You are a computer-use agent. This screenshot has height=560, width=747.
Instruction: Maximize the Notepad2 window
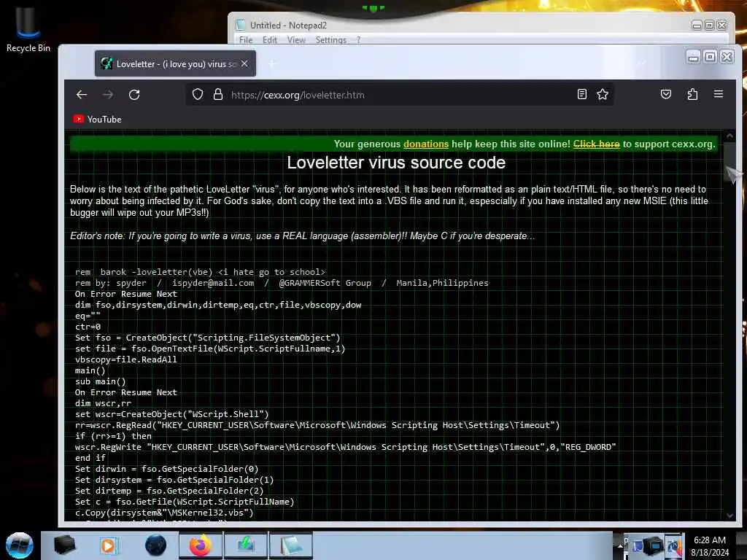click(709, 26)
